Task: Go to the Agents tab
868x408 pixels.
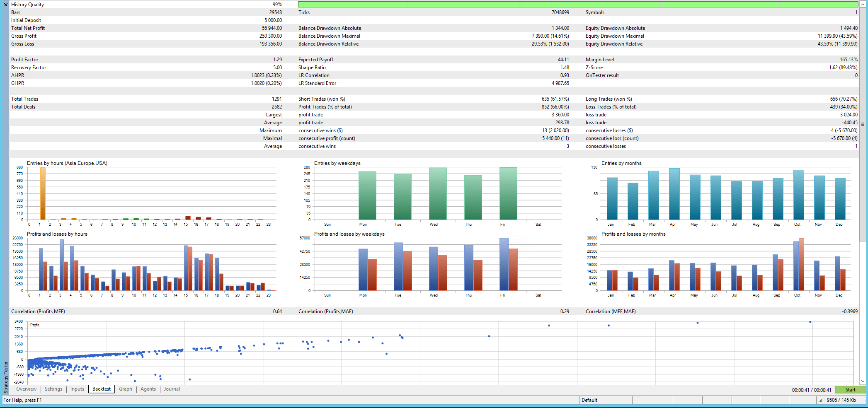Action: point(148,389)
